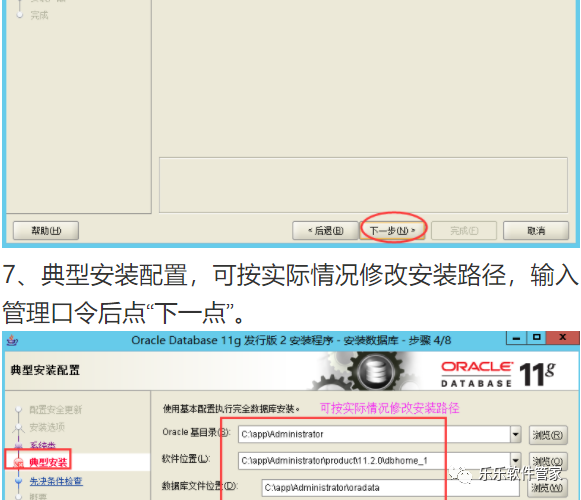Edit the 数据库文件位置 path field
This screenshot has height=500, width=581.
391,487
